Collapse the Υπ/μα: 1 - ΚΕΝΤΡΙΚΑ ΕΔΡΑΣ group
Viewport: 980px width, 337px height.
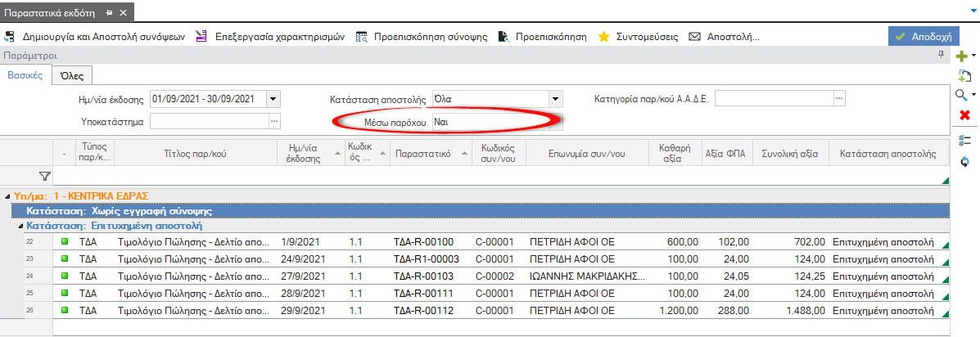(x=7, y=196)
